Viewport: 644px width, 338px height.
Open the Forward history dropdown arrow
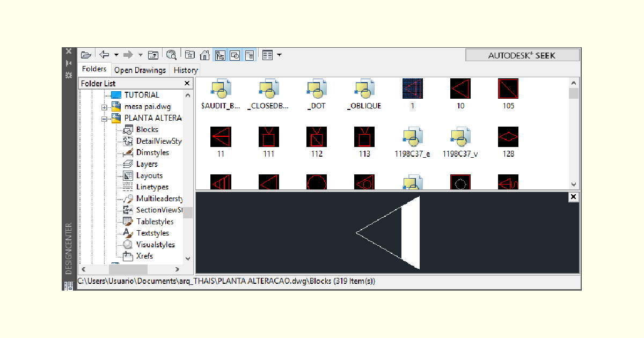(141, 55)
